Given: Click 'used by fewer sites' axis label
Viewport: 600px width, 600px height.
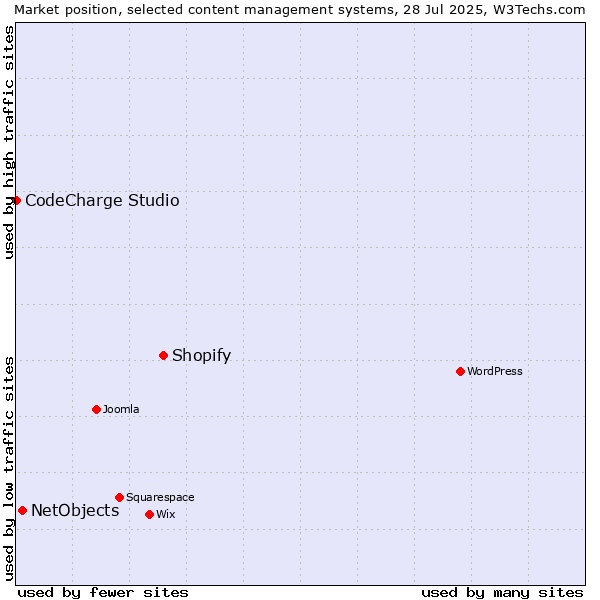Looking at the screenshot, I should click(x=103, y=593).
